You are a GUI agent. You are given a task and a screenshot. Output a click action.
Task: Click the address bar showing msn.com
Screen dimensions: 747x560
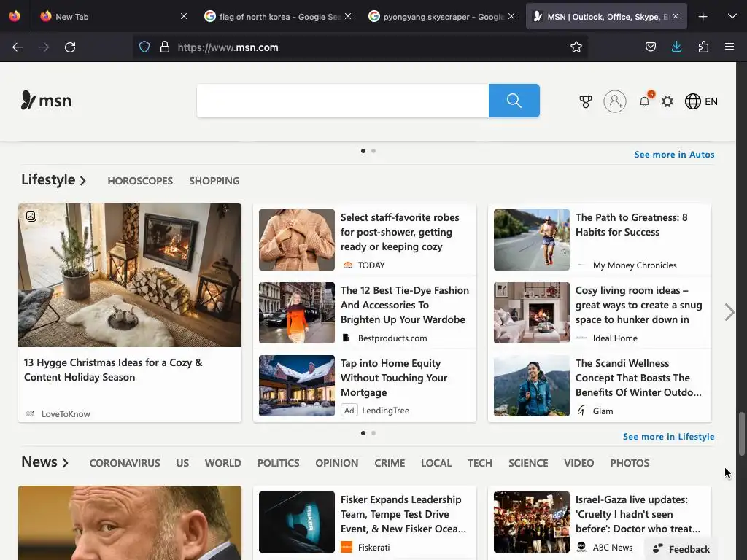click(x=360, y=47)
